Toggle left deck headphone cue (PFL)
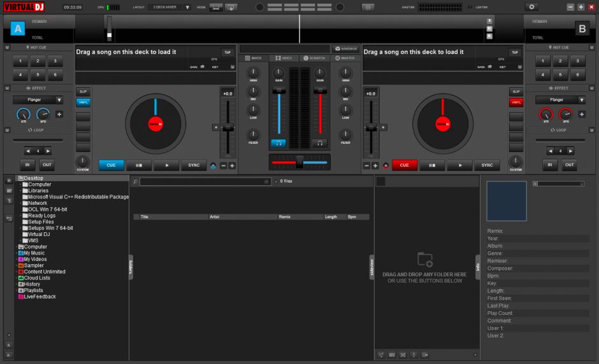The height and width of the screenshot is (364, 599). point(278,143)
